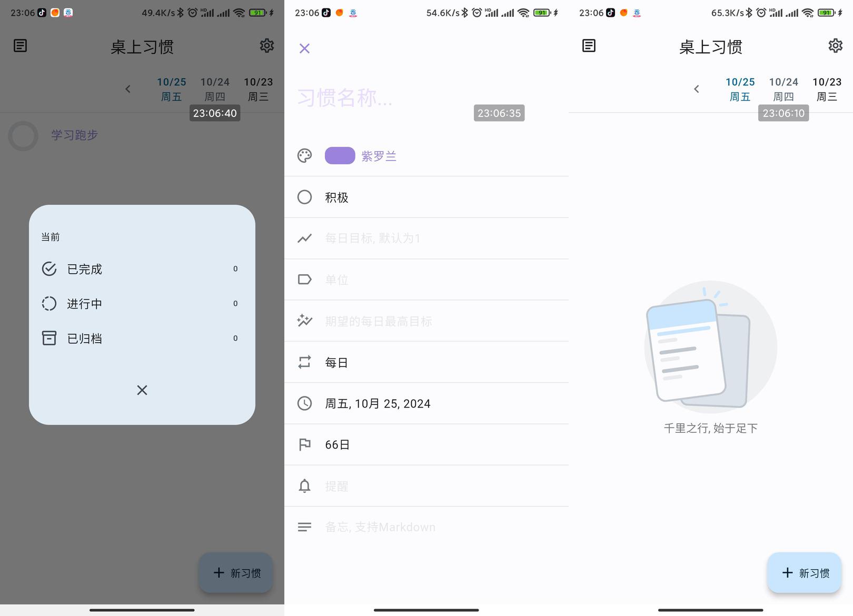
Task: Click the palette icon beside 紫罗兰
Action: [304, 156]
